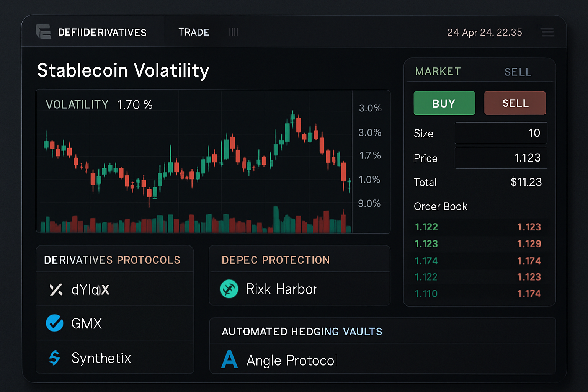
Task: Select the 1.129 ask in order book
Action: (529, 244)
